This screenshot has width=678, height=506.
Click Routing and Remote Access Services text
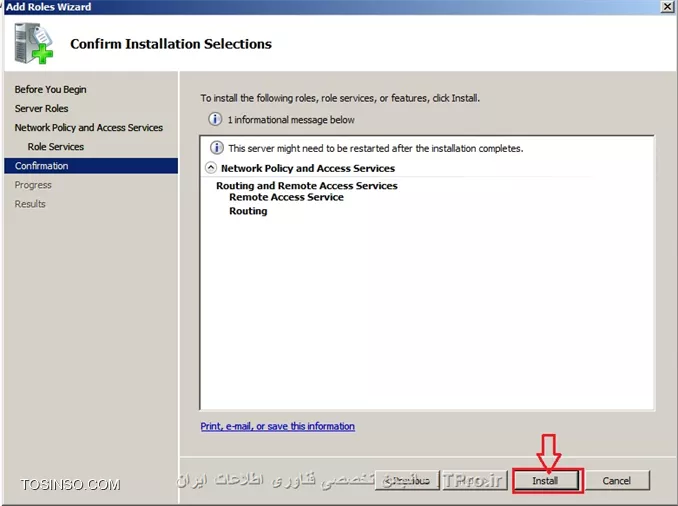pyautogui.click(x=307, y=186)
